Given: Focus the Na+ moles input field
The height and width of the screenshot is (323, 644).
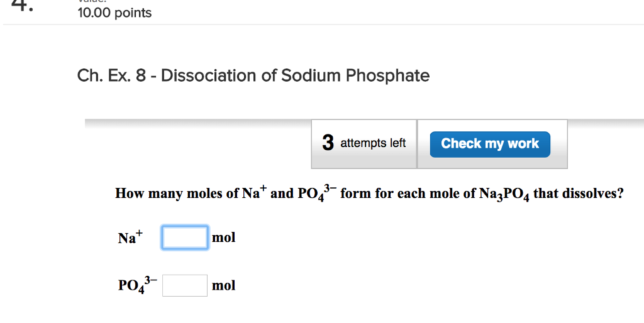Looking at the screenshot, I should [185, 238].
